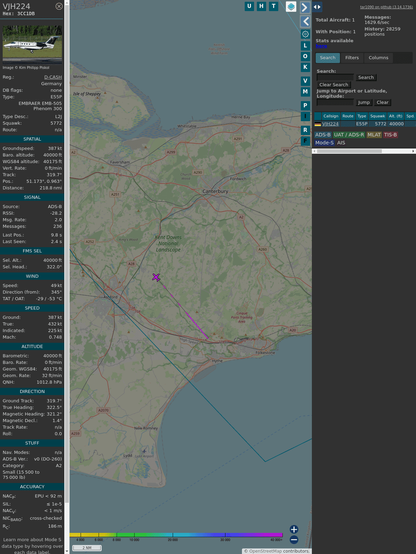Open the stats available 'here' link

321,46
